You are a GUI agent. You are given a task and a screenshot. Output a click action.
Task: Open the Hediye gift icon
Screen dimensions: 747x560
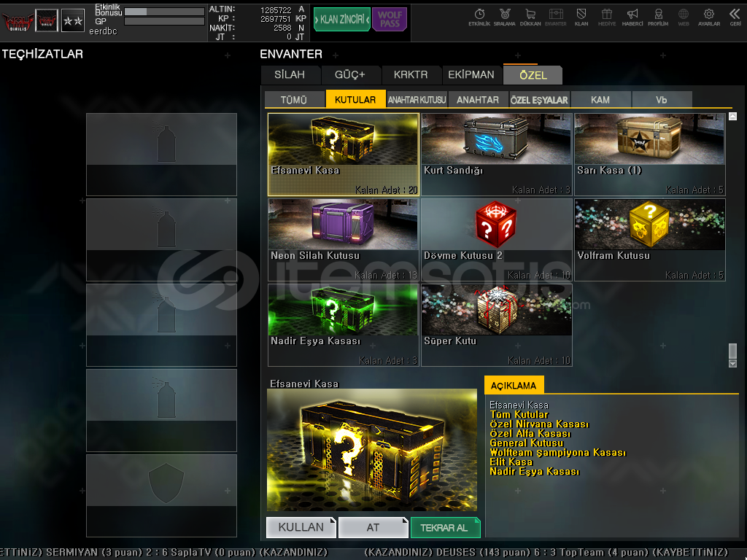[607, 17]
